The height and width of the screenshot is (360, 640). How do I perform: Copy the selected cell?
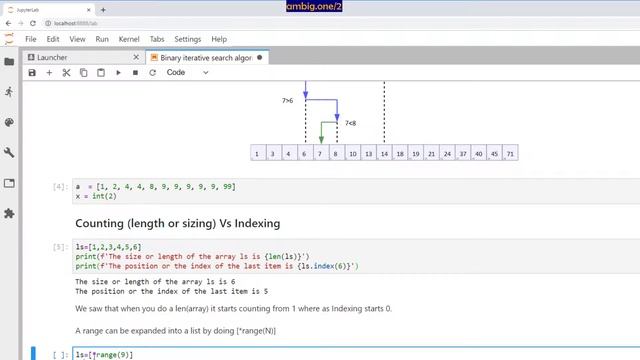(83, 73)
